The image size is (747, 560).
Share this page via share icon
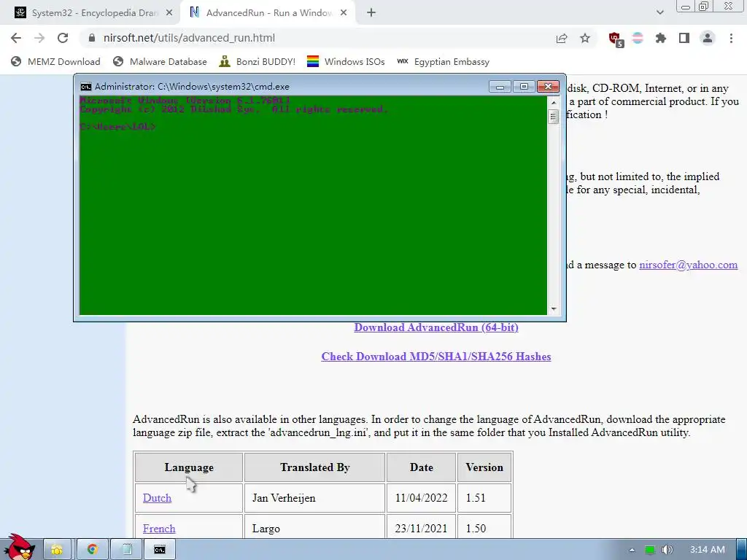[x=562, y=38]
